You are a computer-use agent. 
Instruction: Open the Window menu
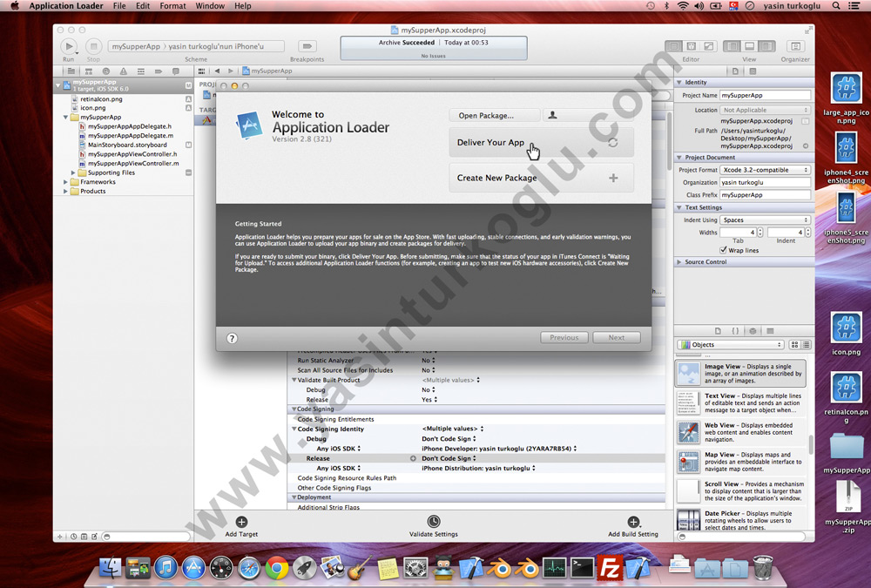(210, 6)
